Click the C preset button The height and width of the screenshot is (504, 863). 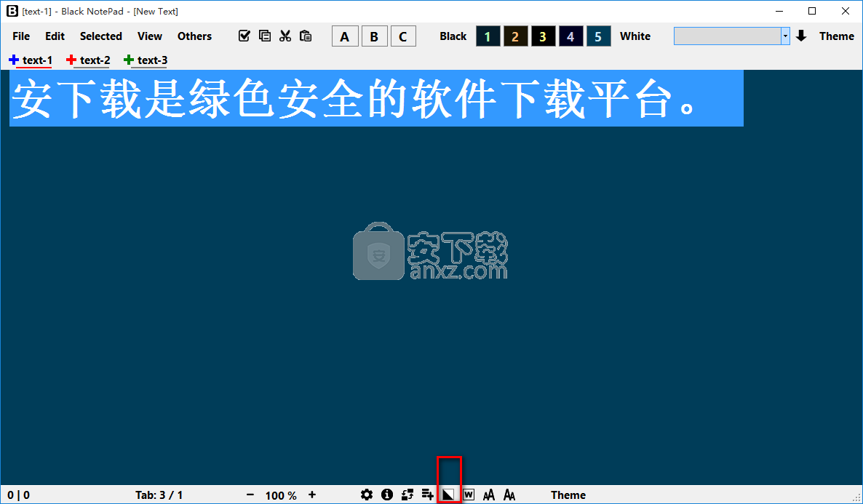[x=403, y=36]
